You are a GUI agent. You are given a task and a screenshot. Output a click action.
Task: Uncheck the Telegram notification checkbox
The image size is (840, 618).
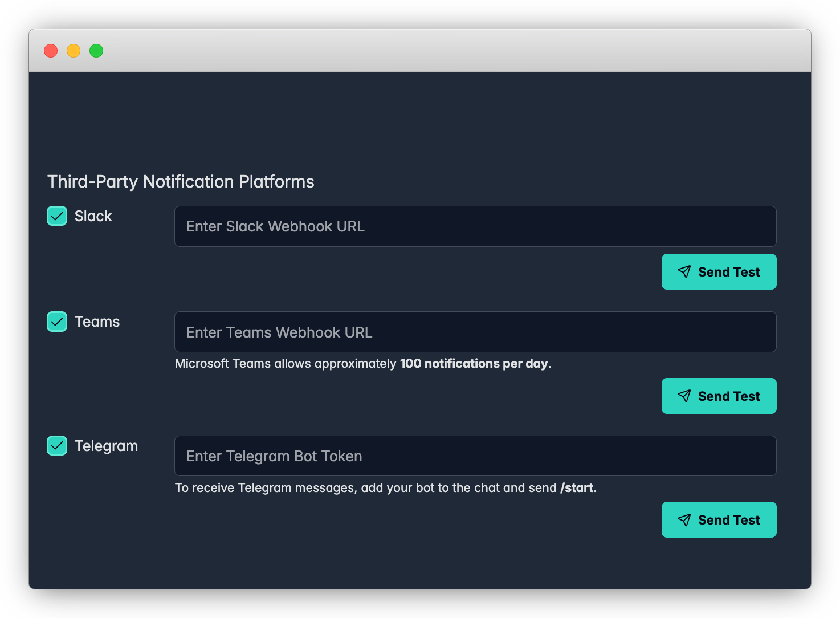click(57, 446)
